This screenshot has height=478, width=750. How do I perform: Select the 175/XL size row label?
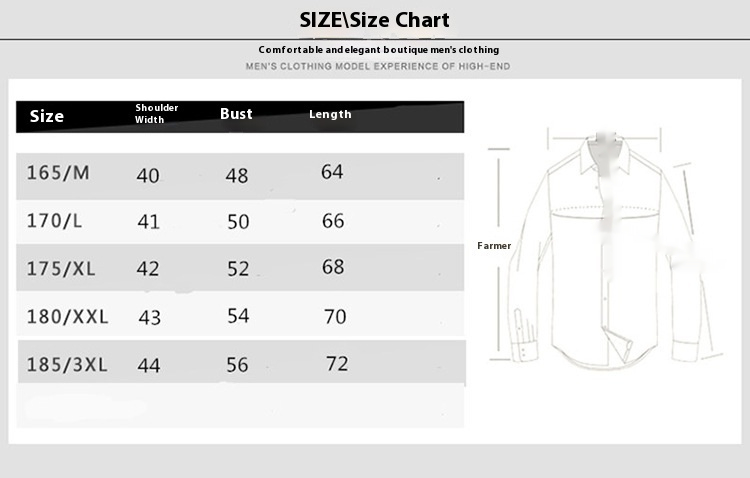point(61,268)
